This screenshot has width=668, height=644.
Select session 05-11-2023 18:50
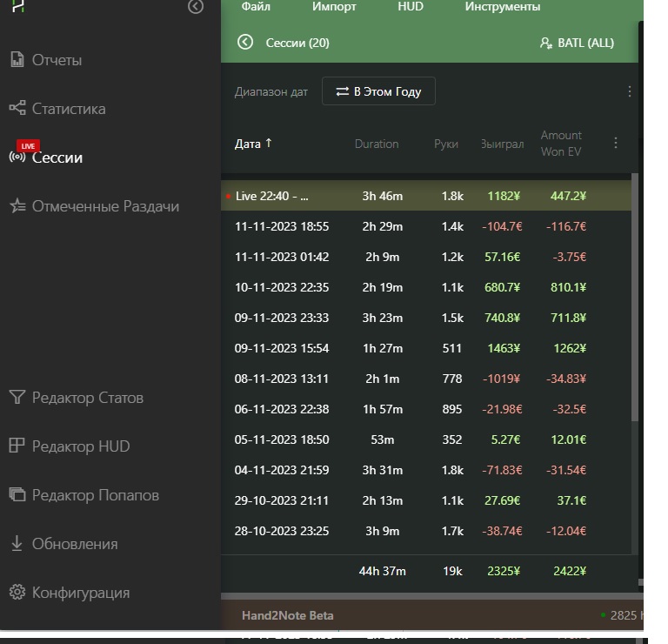click(x=426, y=439)
